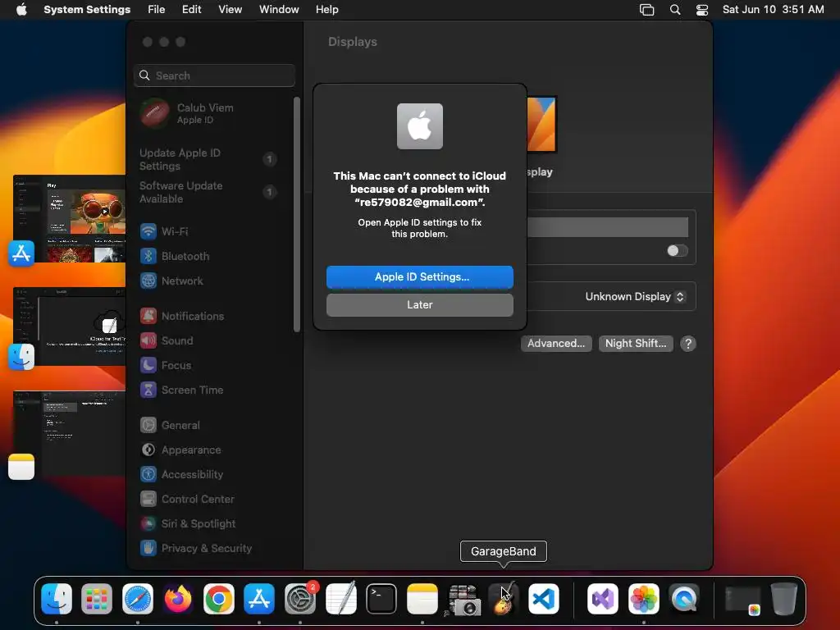This screenshot has height=630, width=840.
Task: Open the System Settings app menu
Action: [87, 10]
